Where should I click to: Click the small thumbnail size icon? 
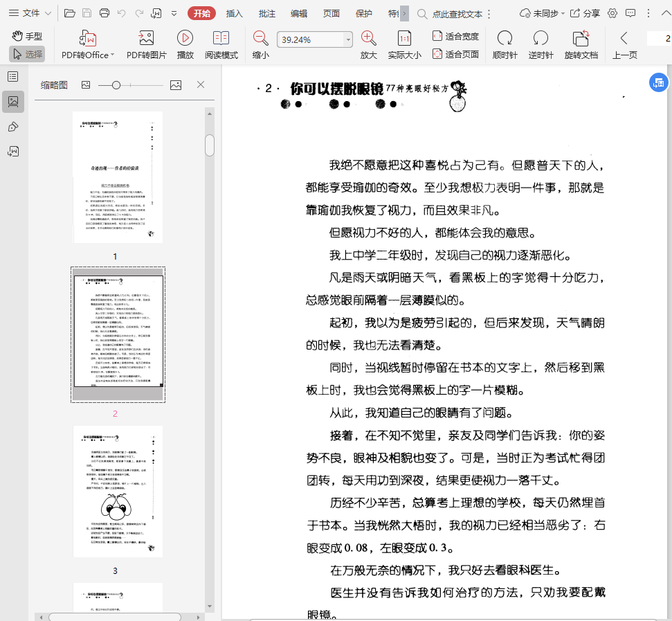tap(86, 85)
